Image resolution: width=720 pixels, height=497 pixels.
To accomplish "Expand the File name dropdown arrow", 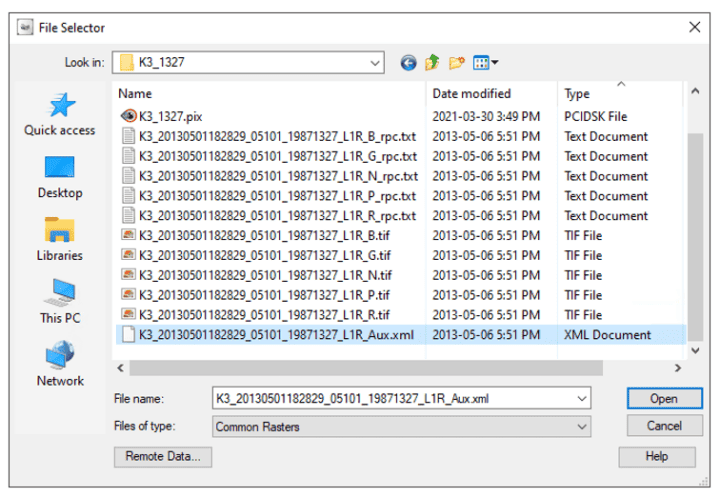I will pos(581,398).
